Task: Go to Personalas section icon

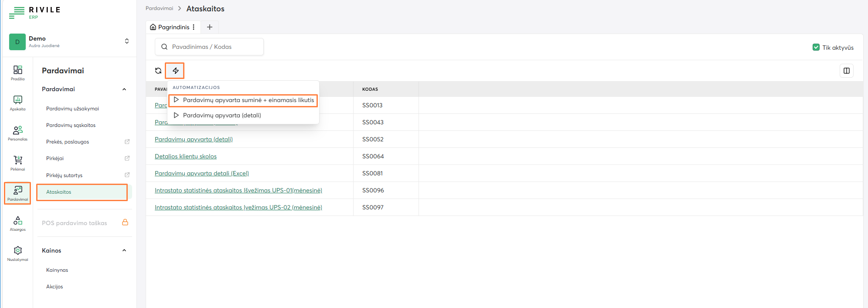Action: pyautogui.click(x=17, y=133)
